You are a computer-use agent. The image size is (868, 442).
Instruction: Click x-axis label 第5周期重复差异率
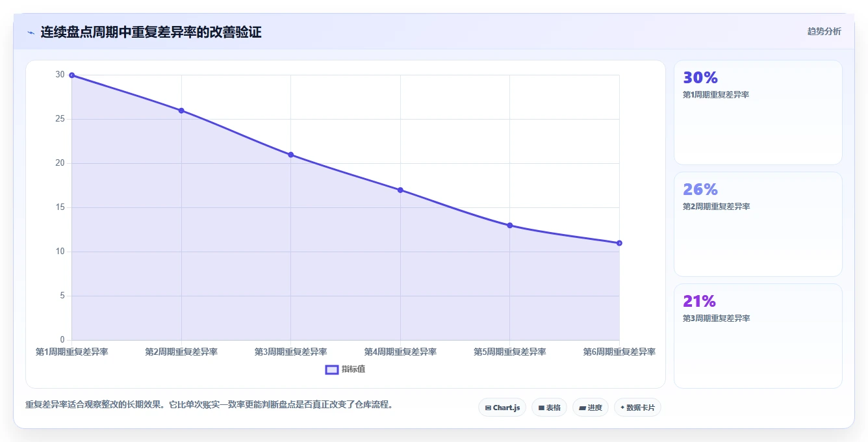point(510,352)
